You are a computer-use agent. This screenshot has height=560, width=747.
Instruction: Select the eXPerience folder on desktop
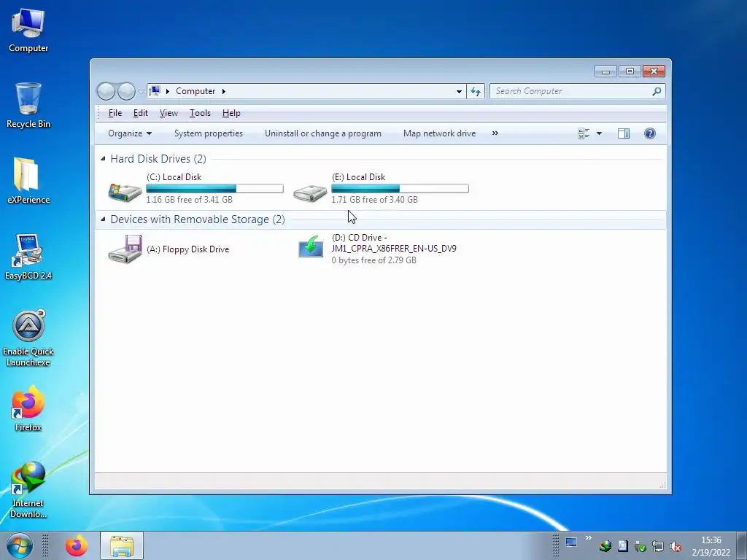28,181
